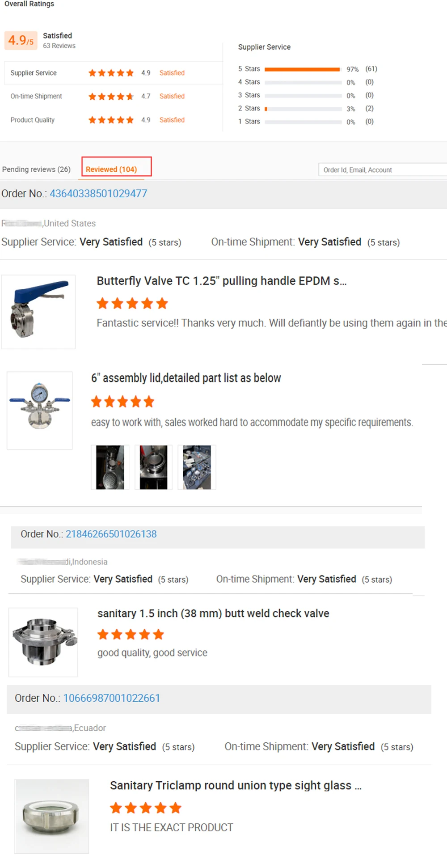Open order number 10666987001022661
Image resolution: width=447 pixels, height=868 pixels.
coord(112,698)
